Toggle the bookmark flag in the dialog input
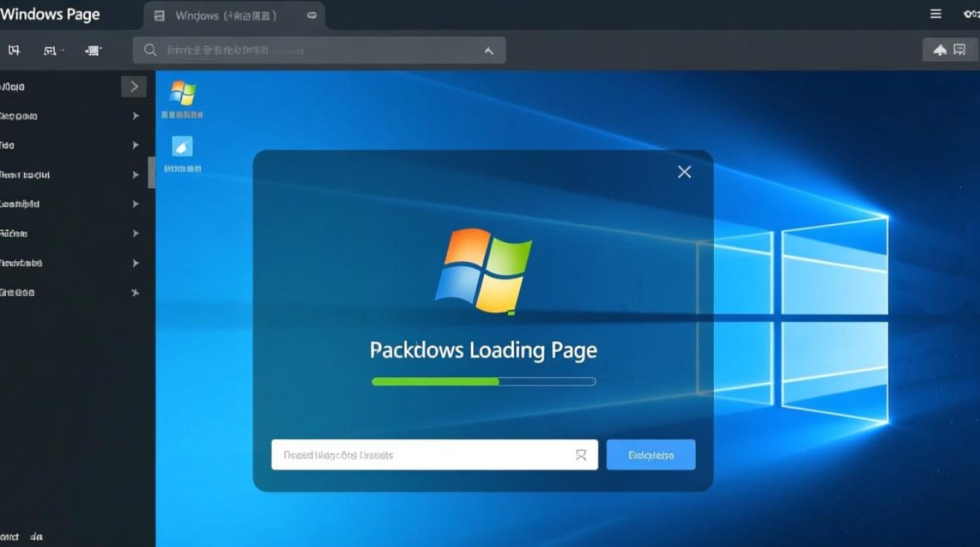 (581, 454)
